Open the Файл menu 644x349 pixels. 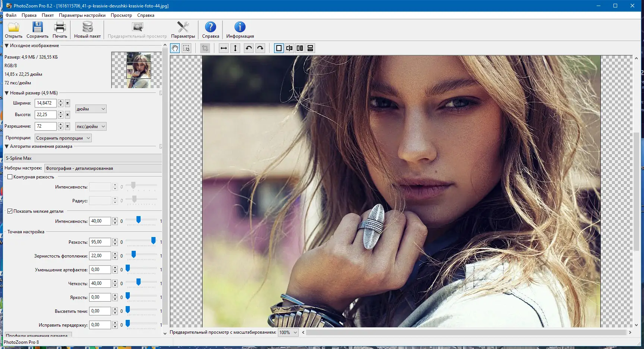point(11,15)
